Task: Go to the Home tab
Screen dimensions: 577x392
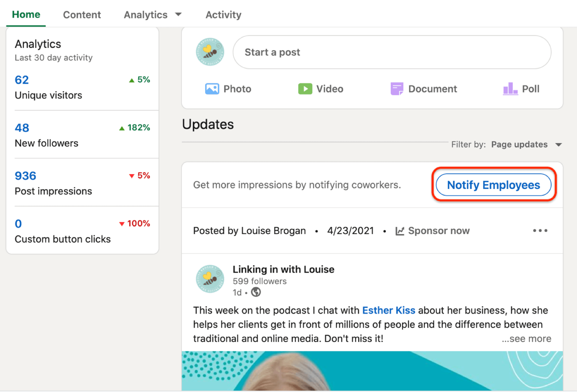Action: (26, 14)
